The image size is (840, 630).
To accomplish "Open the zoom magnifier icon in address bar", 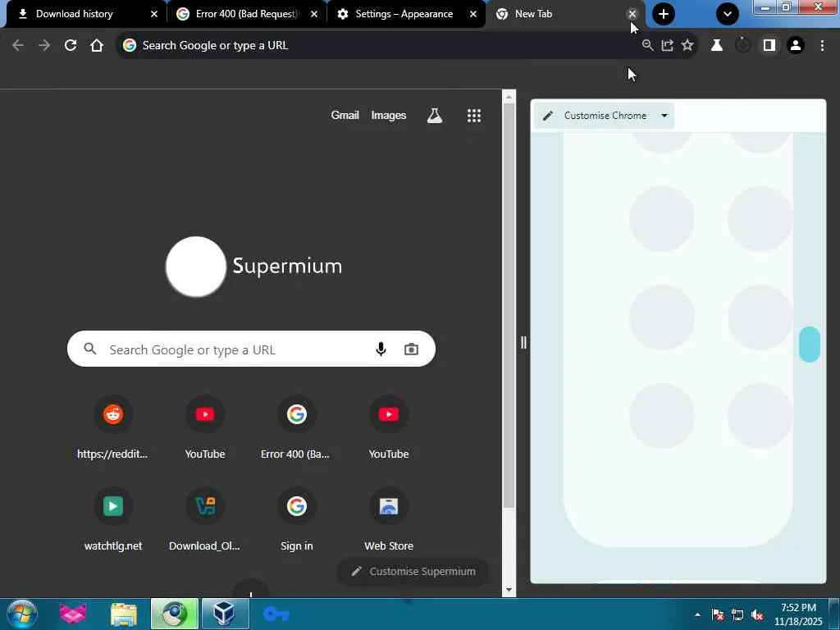I will [x=648, y=46].
